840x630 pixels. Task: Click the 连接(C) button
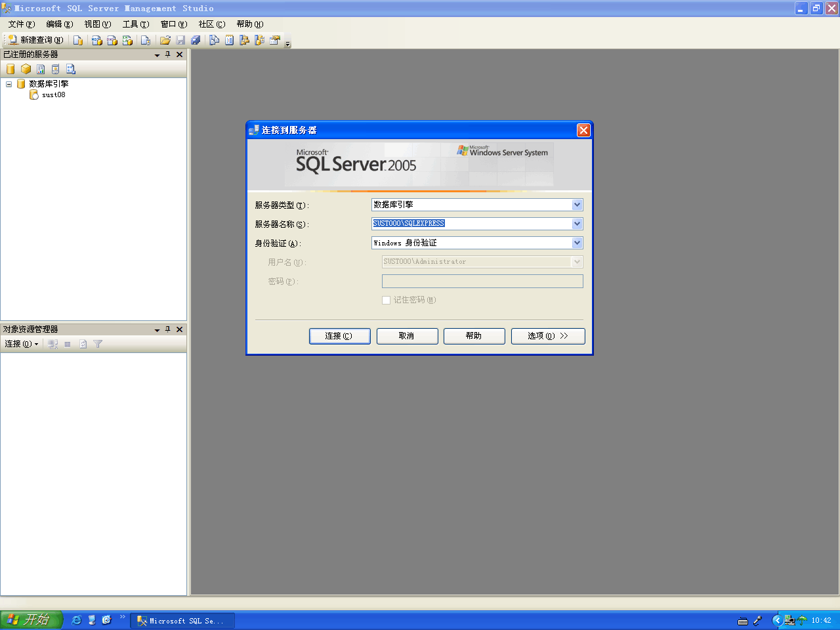click(x=340, y=336)
